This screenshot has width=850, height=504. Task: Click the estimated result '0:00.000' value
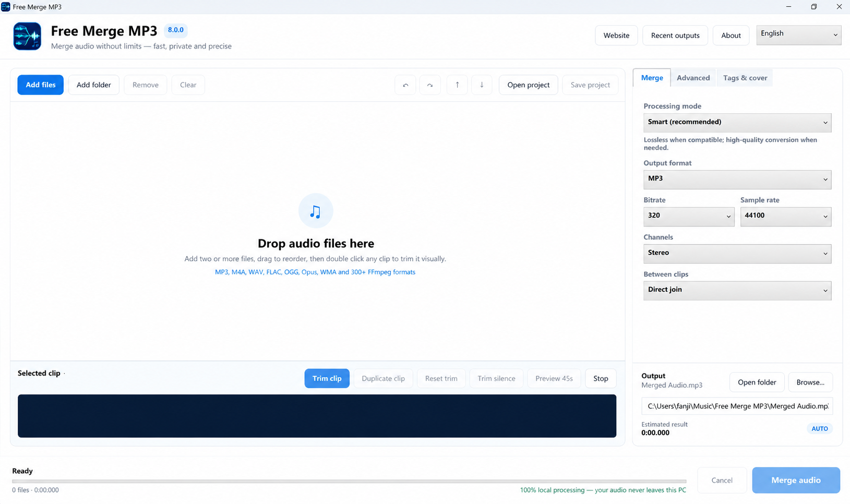655,433
